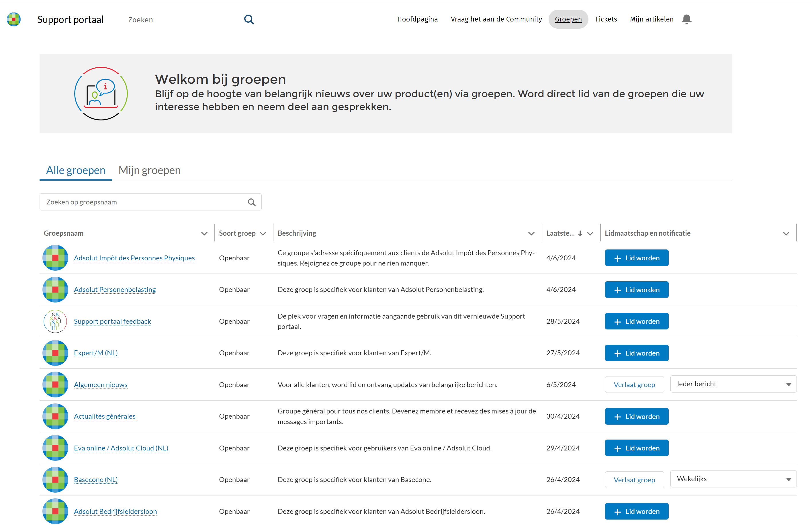Click the Basecone (NL) group avatar icon
This screenshot has height=525, width=812.
coord(55,480)
